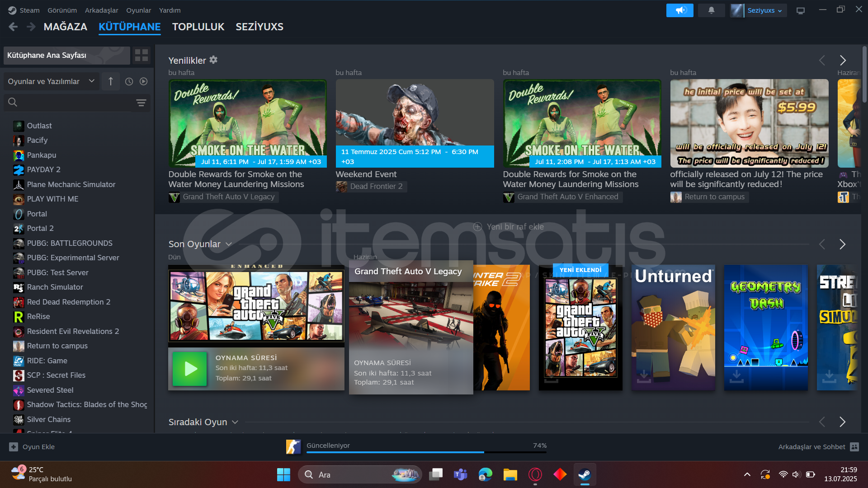868x488 pixels.
Task: Select Portal 2 in the library list
Action: (40, 228)
